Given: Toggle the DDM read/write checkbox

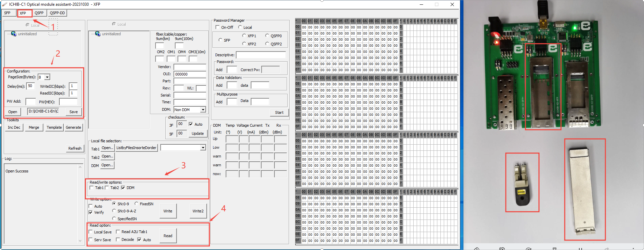Looking at the screenshot, I should 123,188.
